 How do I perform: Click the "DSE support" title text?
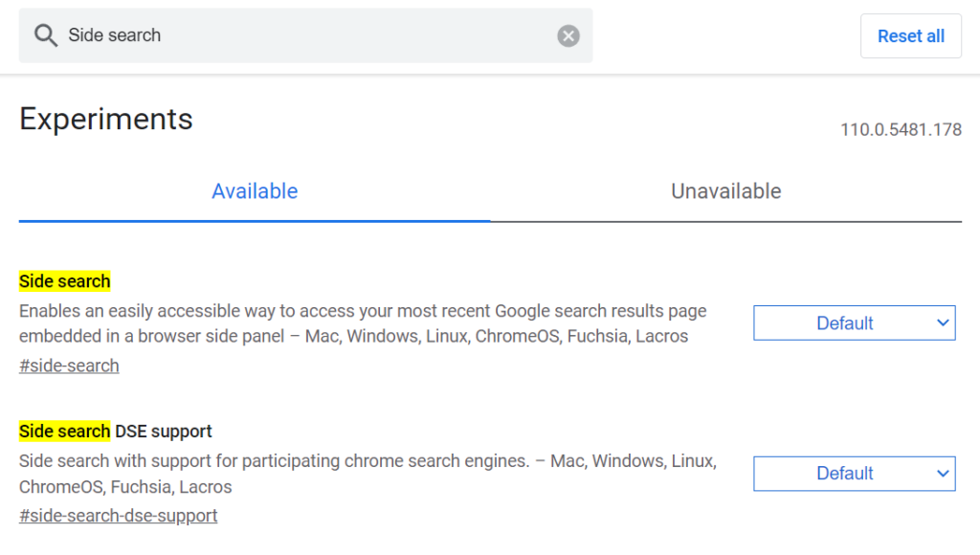[x=164, y=432]
